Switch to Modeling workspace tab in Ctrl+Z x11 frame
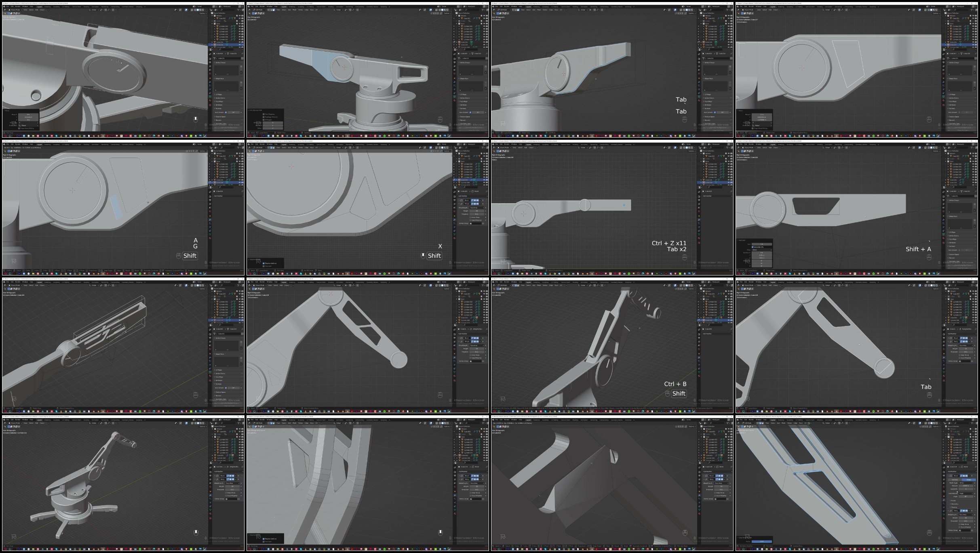This screenshot has width=980, height=553. 537,144
